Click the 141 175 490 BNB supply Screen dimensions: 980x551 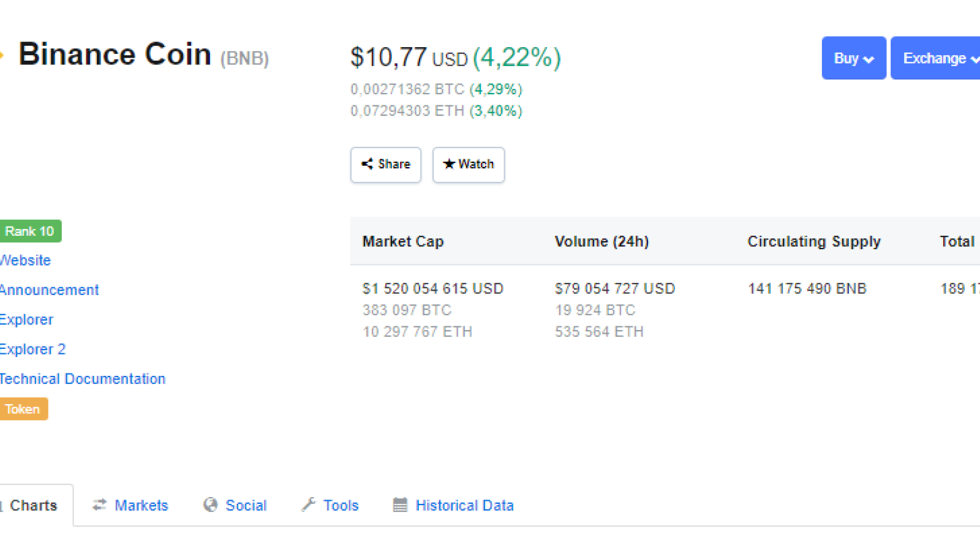point(807,288)
